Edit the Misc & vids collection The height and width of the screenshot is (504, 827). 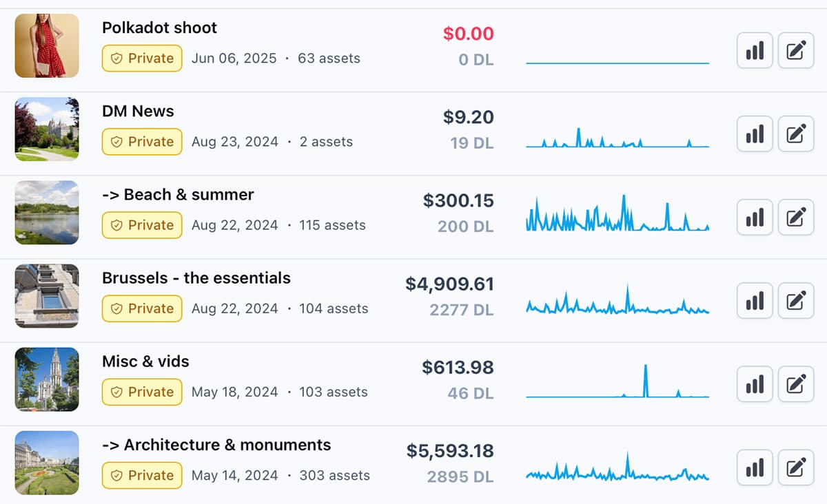[796, 384]
